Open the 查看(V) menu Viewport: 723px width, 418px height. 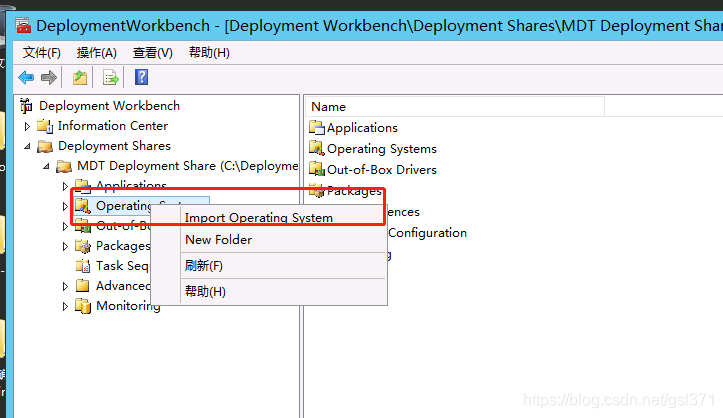153,53
